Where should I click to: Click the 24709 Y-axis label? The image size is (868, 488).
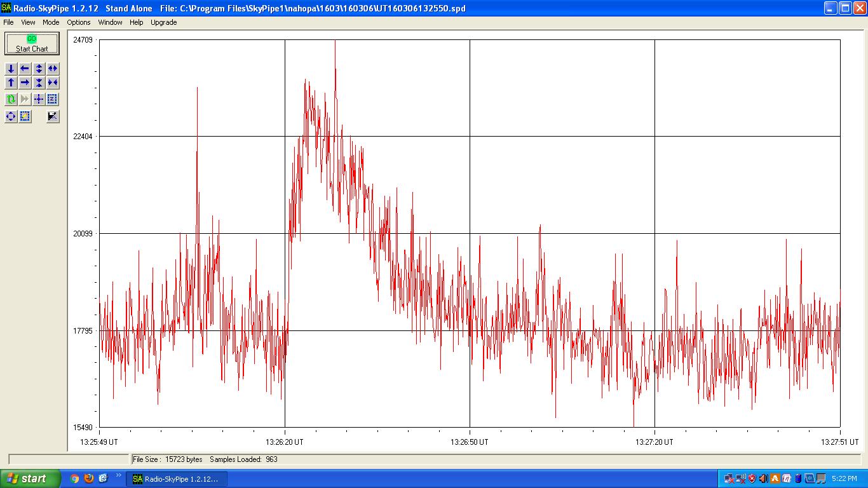coord(83,39)
